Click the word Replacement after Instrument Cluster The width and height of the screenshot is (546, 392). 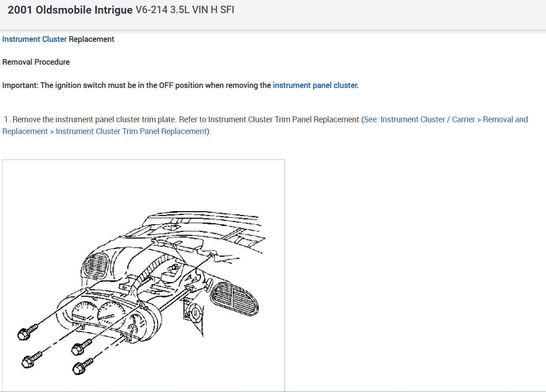coord(91,39)
